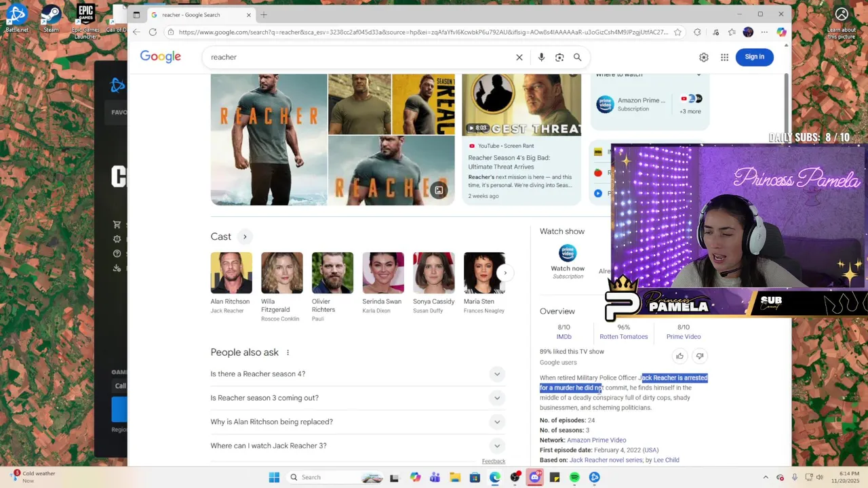Open Willa Fitzgerald cast card
The height and width of the screenshot is (488, 868).
(x=281, y=287)
